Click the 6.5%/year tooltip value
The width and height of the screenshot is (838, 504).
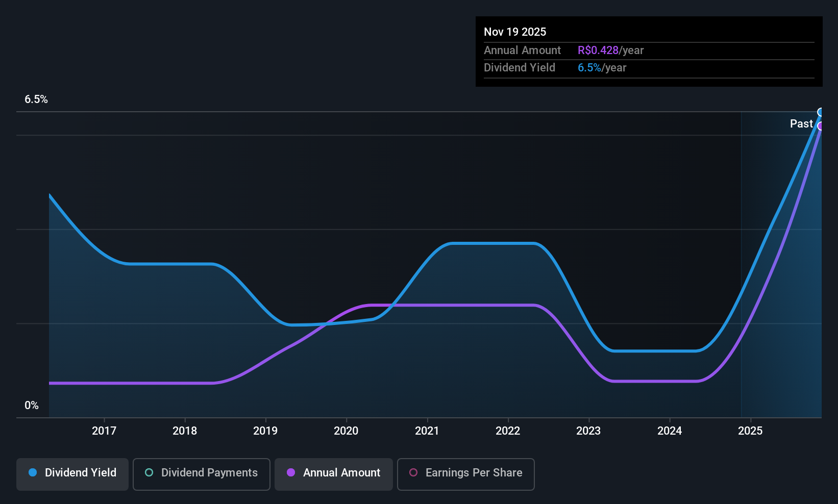pos(602,68)
